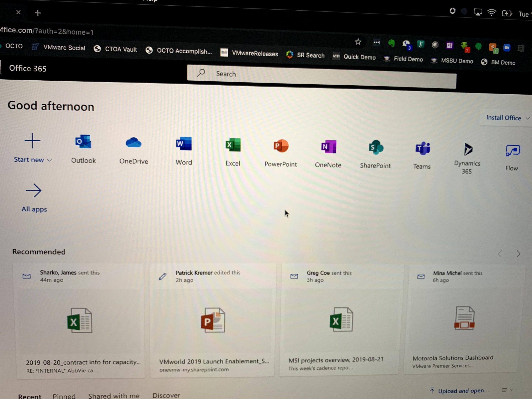Open the OneNote app
This screenshot has width=532, height=399.
(328, 147)
